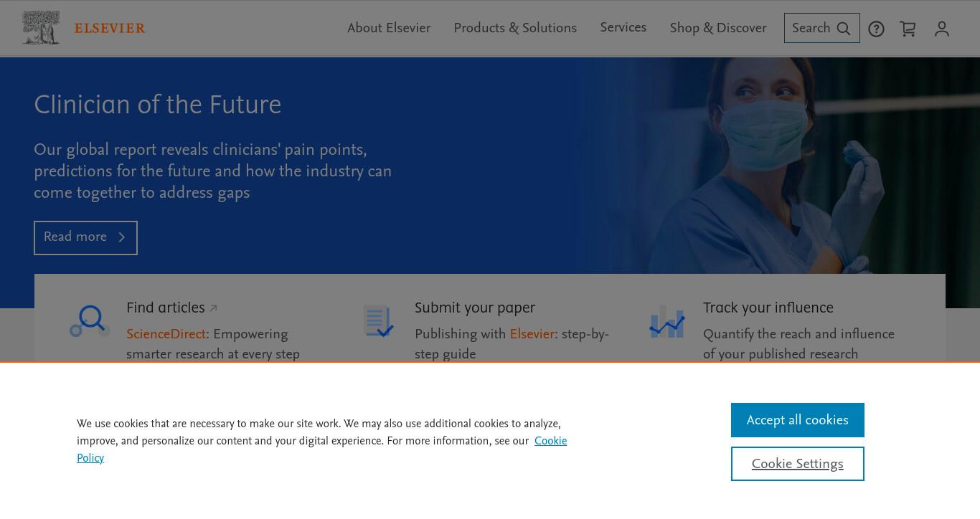Click the external link arrow beside Find articles

(x=213, y=309)
